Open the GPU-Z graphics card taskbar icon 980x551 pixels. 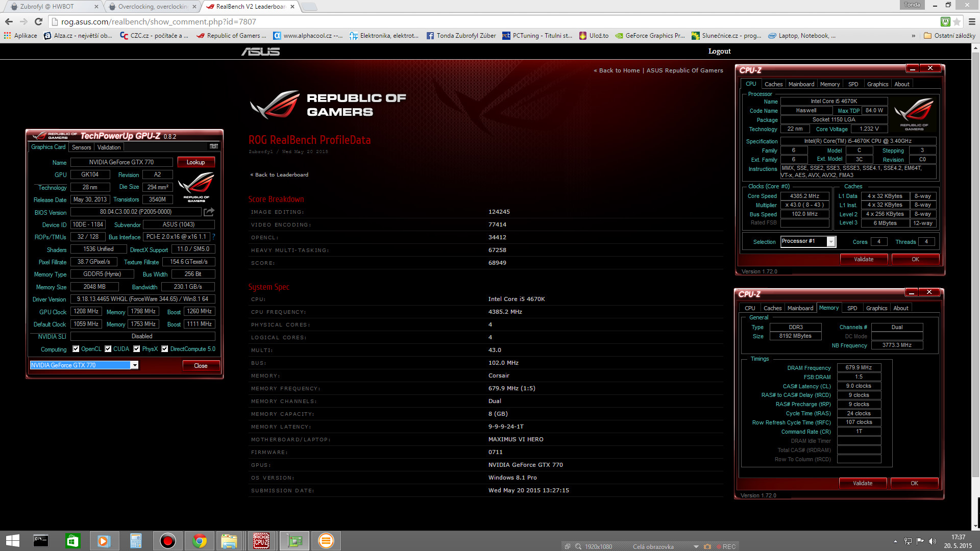[295, 541]
